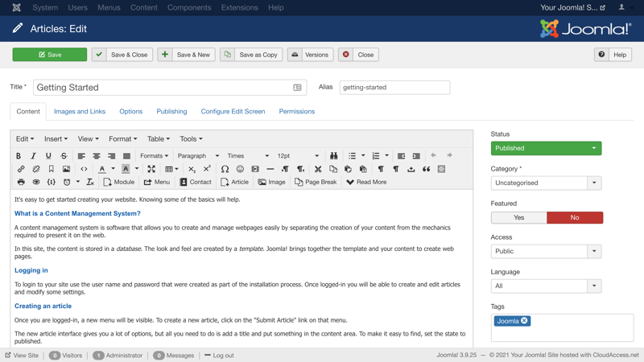Screen dimensions: 644x362
Task: Click the special character omega icon
Action: [x=225, y=169]
